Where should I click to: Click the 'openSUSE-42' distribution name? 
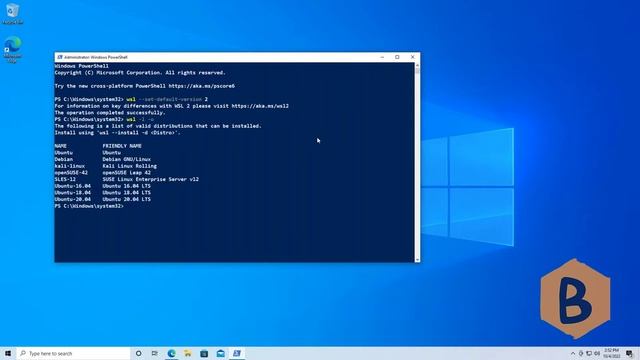(71, 173)
